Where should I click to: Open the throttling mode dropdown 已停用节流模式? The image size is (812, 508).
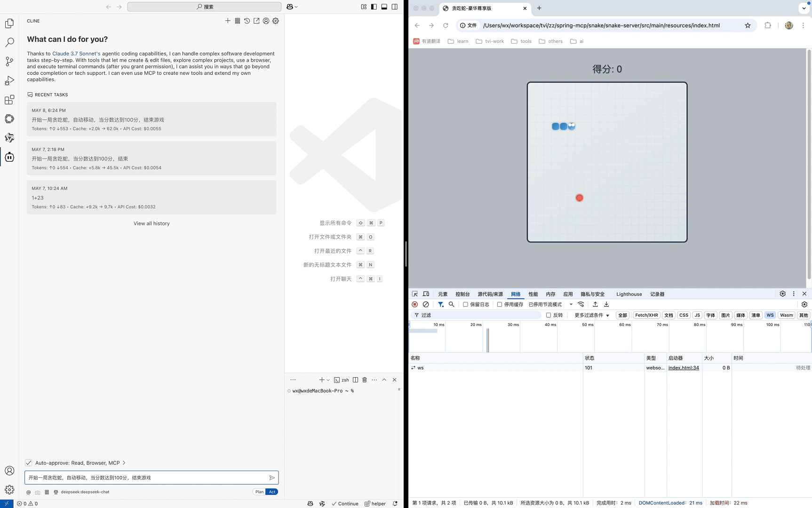click(550, 304)
